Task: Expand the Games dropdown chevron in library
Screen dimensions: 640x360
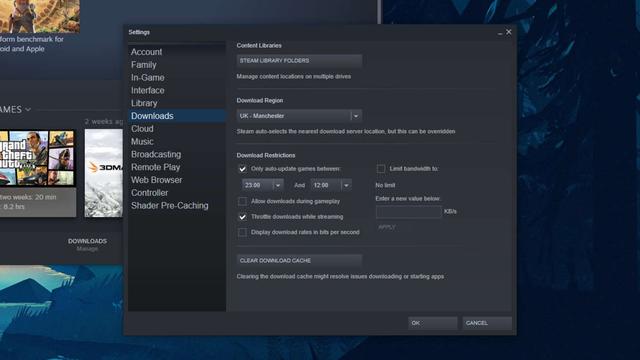Action: pyautogui.click(x=28, y=109)
